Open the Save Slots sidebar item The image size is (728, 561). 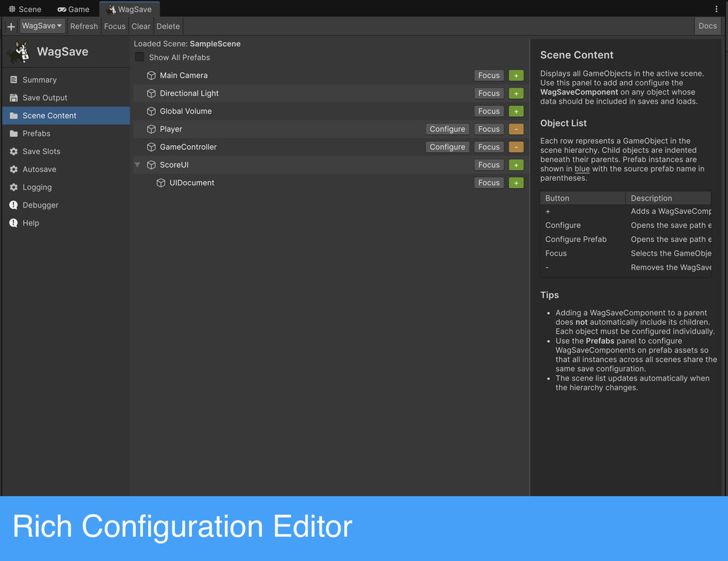(x=66, y=151)
